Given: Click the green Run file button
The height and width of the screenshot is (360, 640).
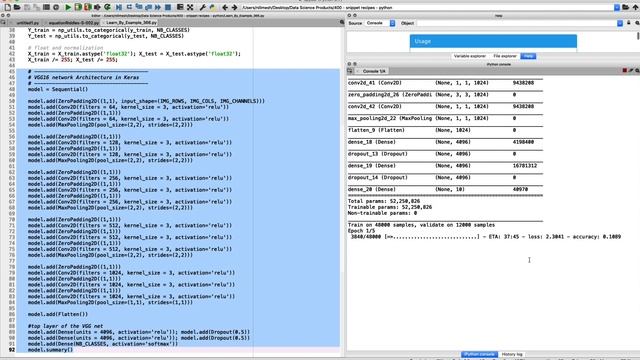Looking at the screenshot, I should pos(68,7).
